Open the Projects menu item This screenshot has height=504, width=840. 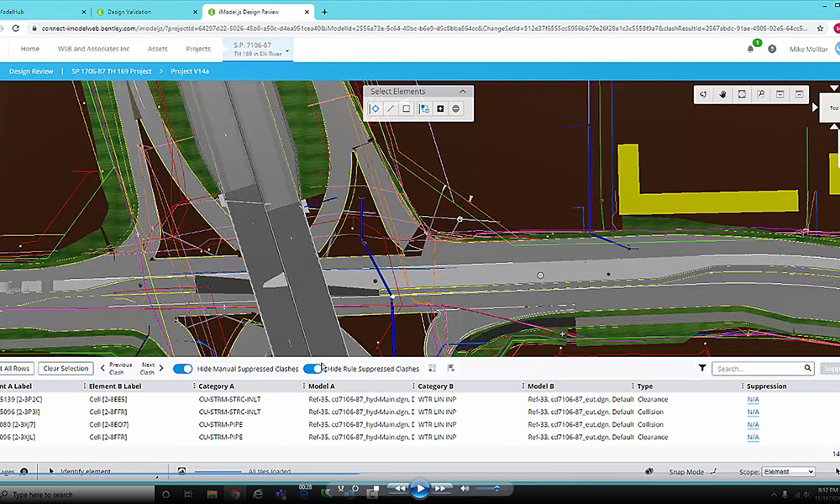click(198, 49)
